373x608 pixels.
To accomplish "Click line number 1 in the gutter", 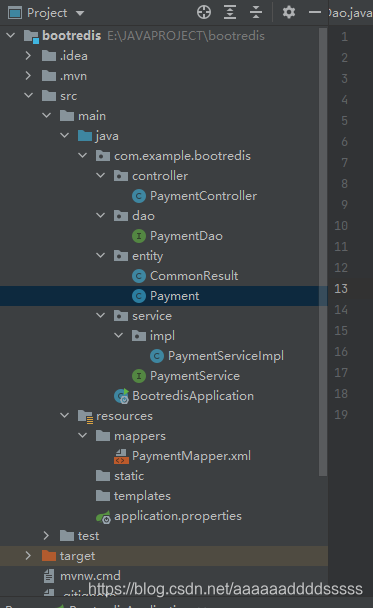I will 344,37.
